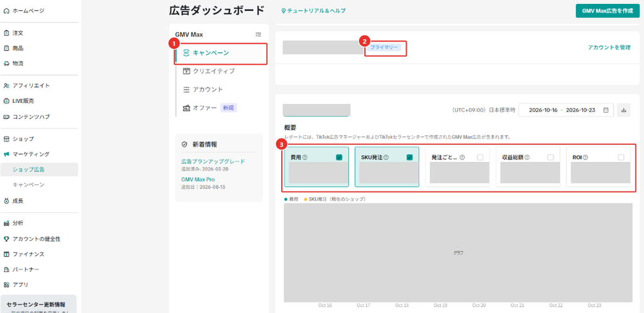Select ショップ広告 in the sidebar
The width and height of the screenshot is (644, 313).
tap(39, 169)
